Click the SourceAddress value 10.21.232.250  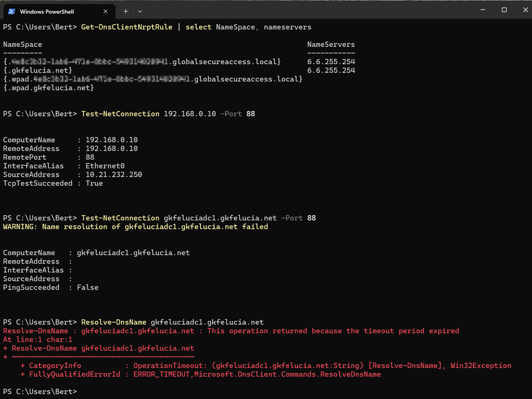[x=114, y=175]
